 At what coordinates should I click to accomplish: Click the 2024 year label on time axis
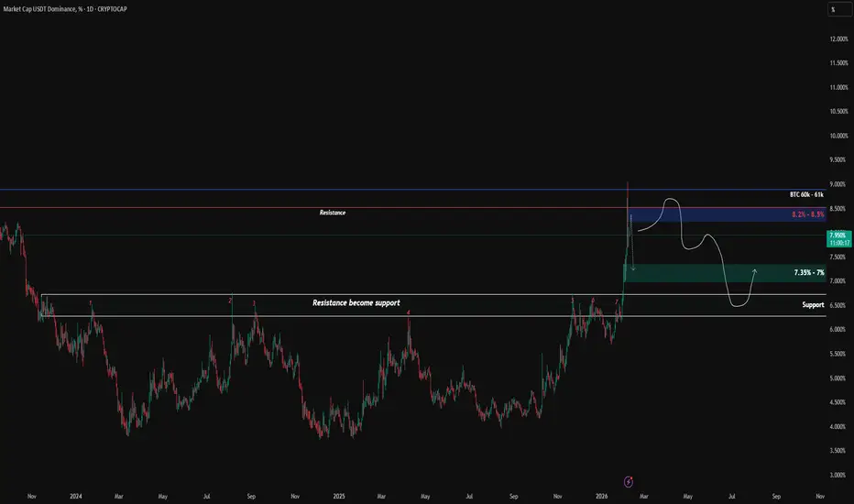click(76, 497)
